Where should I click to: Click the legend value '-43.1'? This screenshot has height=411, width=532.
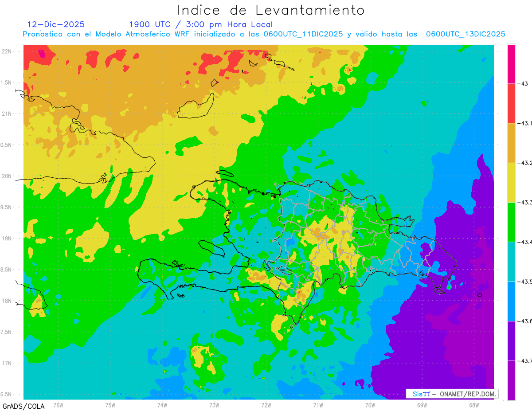point(525,123)
